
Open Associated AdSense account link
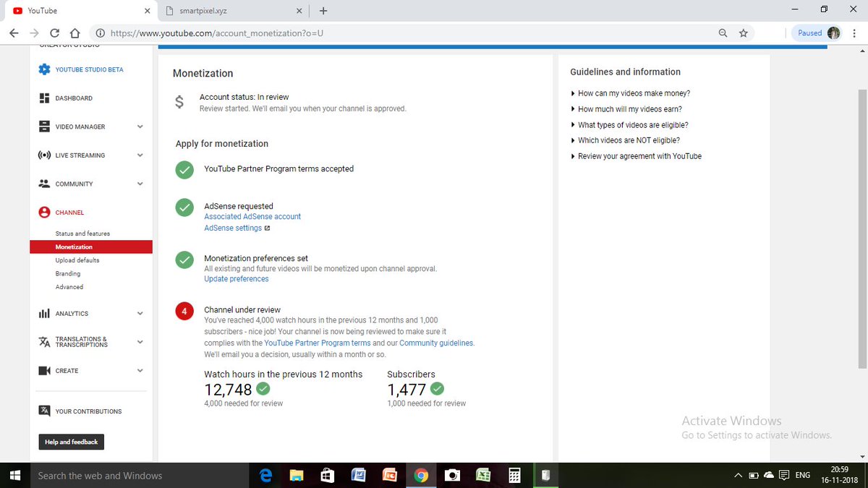click(x=252, y=217)
